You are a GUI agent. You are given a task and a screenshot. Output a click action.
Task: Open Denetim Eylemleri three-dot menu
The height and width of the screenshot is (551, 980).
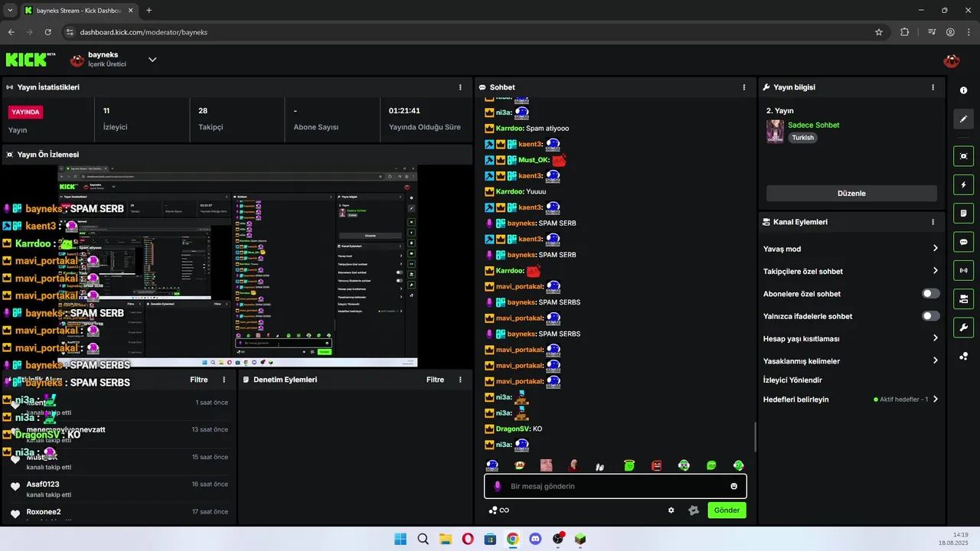[460, 380]
